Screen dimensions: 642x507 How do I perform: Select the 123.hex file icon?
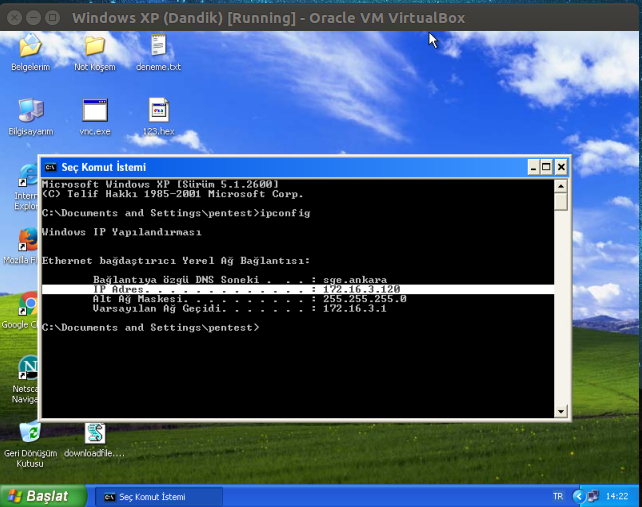click(158, 110)
